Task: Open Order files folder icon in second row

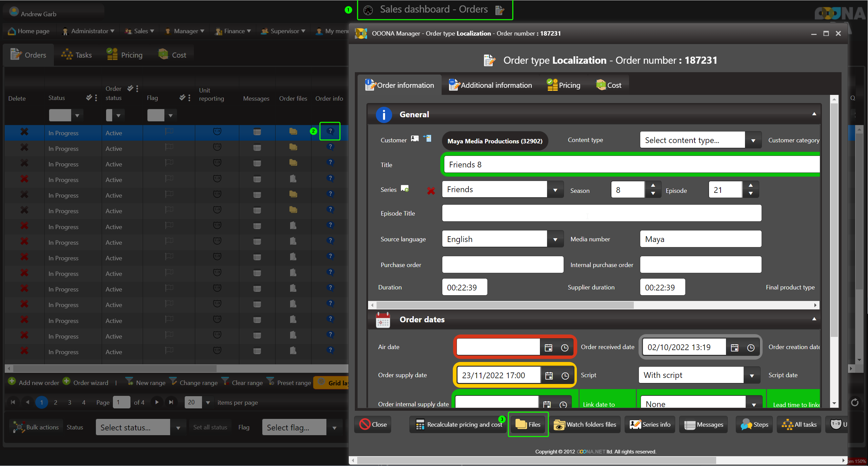Action: tap(293, 147)
